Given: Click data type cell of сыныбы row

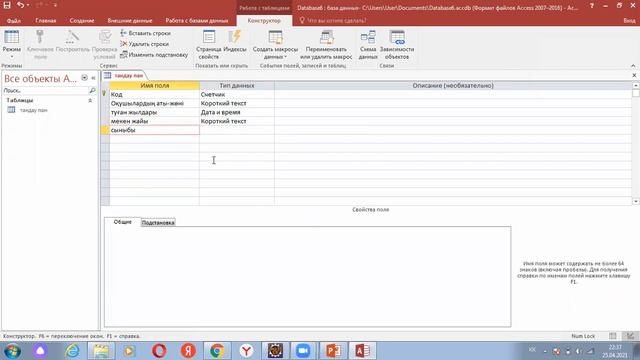Looking at the screenshot, I should [x=237, y=130].
